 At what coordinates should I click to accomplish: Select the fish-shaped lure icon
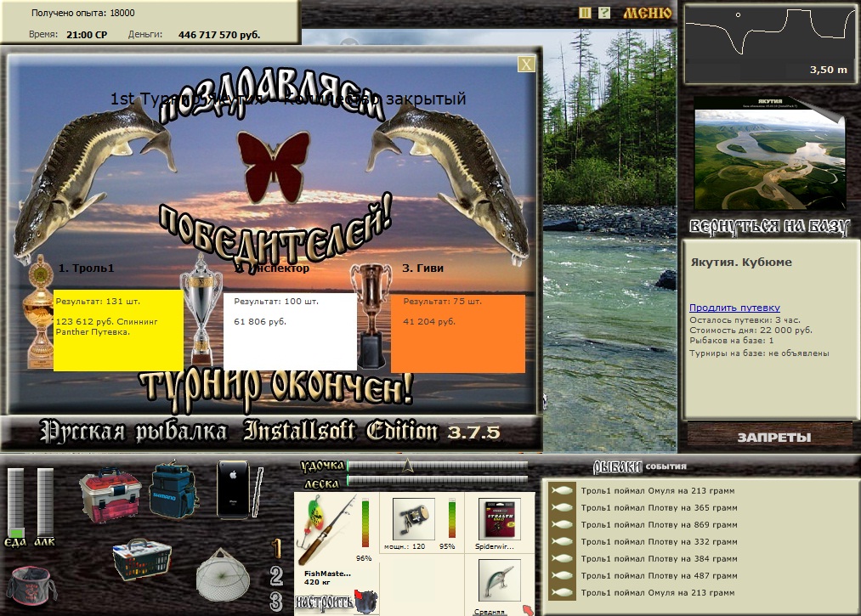click(499, 580)
